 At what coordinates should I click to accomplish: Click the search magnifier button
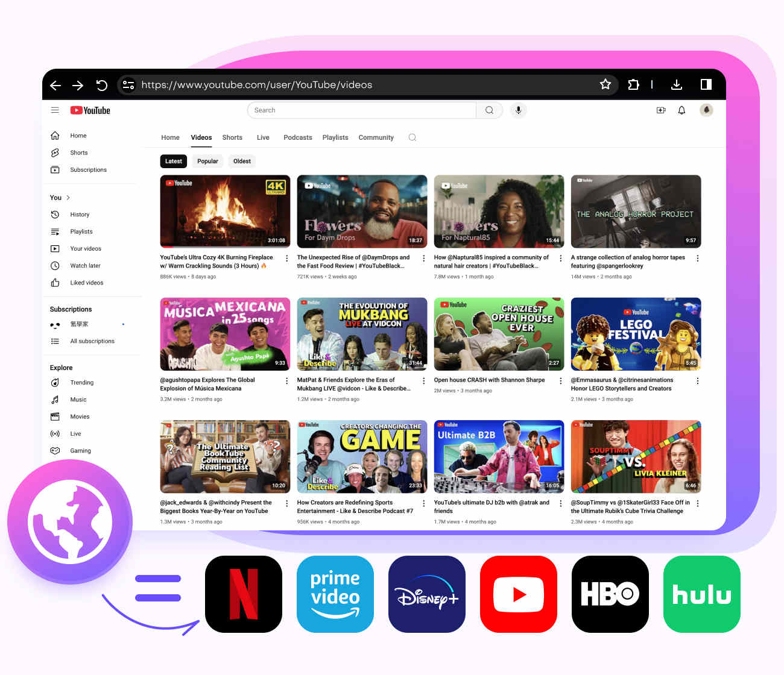click(489, 110)
